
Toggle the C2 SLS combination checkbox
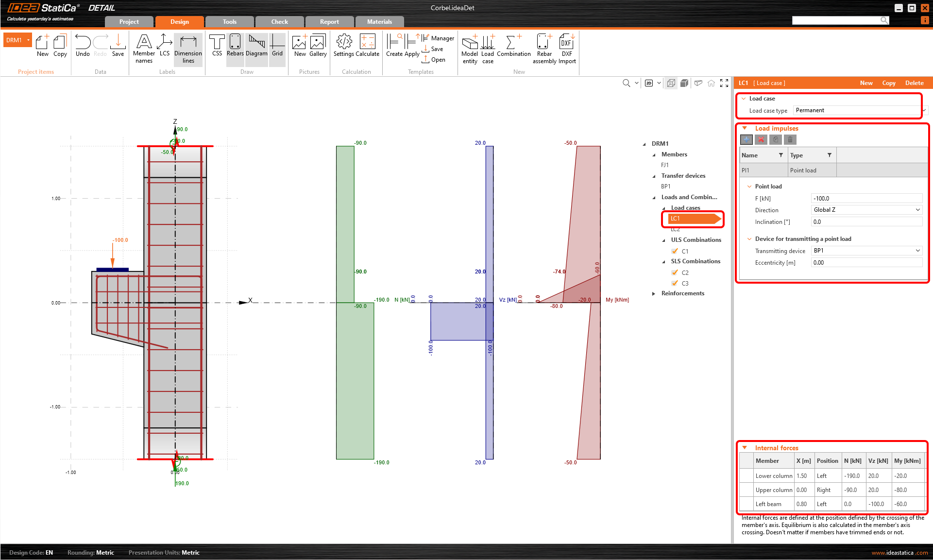(675, 272)
